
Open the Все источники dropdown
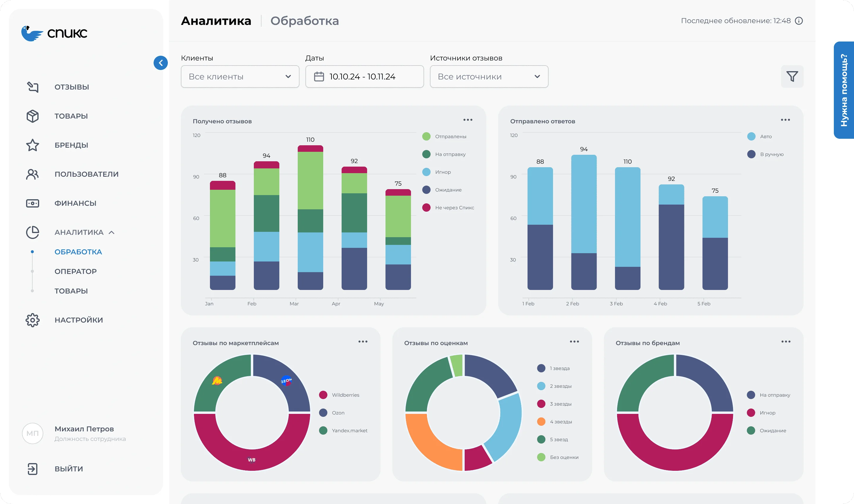tap(488, 76)
